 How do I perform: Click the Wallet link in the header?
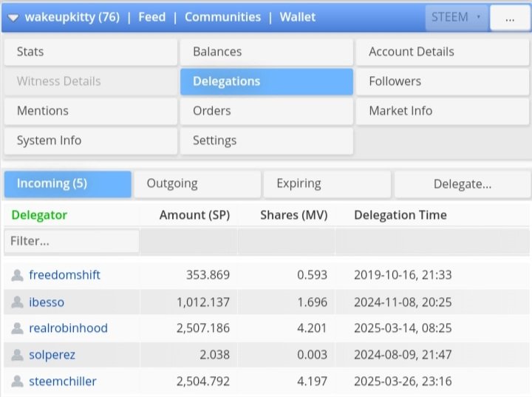point(298,17)
